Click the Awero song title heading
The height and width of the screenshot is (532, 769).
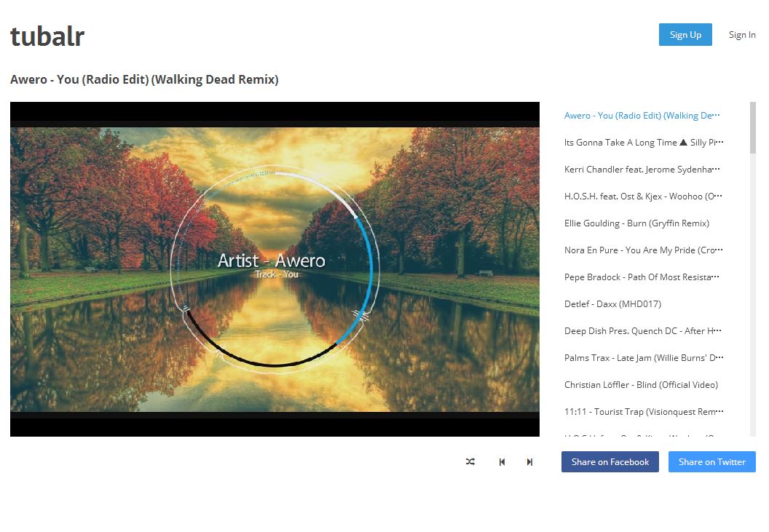[144, 79]
